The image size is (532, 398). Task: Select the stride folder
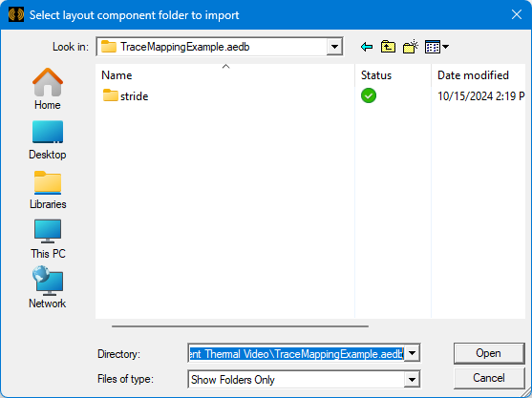[125, 96]
